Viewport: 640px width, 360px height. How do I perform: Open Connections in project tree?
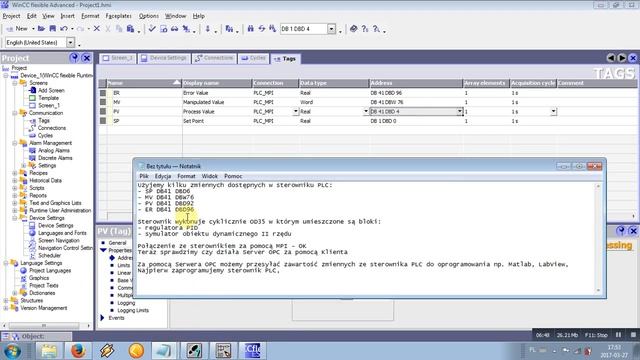(x=51, y=128)
